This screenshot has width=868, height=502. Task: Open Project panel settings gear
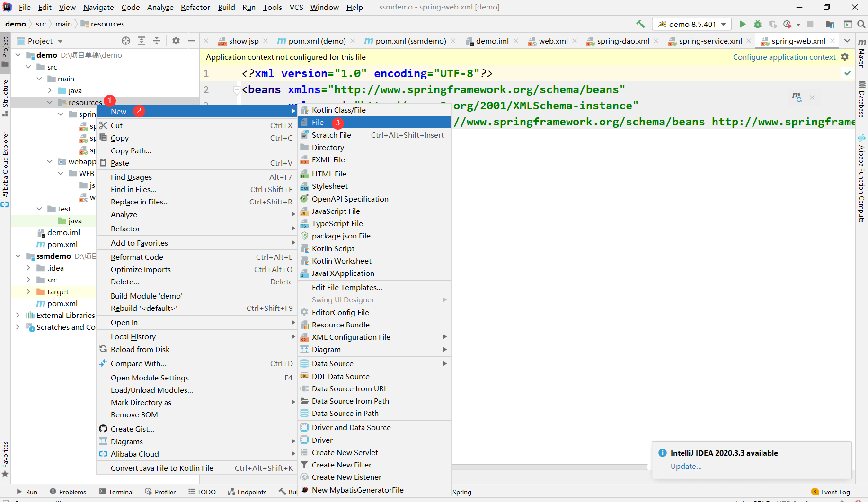(x=176, y=41)
